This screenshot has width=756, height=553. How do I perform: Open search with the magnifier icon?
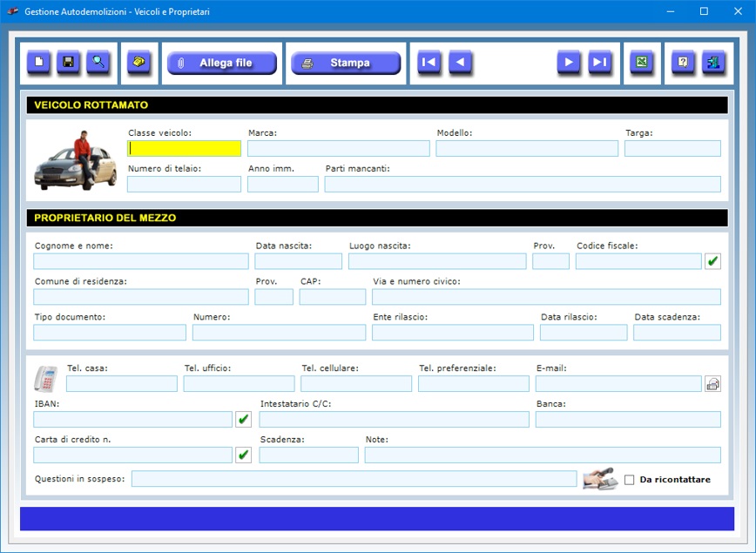[x=98, y=62]
